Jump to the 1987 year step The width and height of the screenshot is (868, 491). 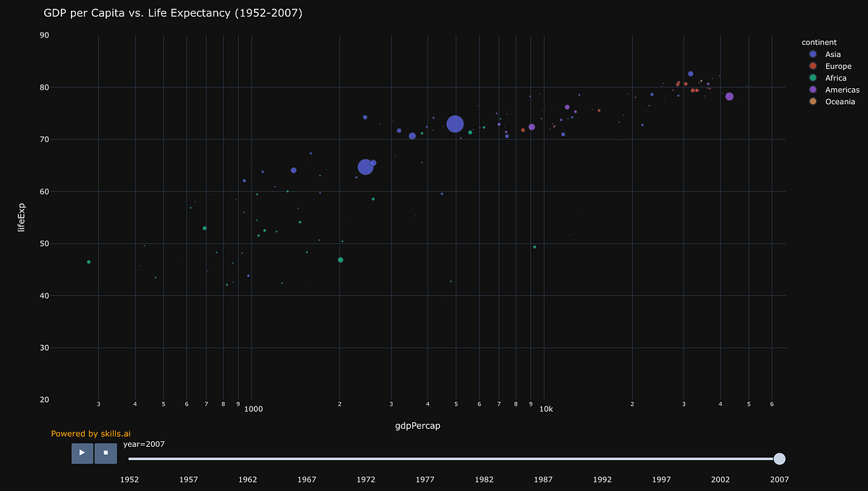tap(543, 458)
